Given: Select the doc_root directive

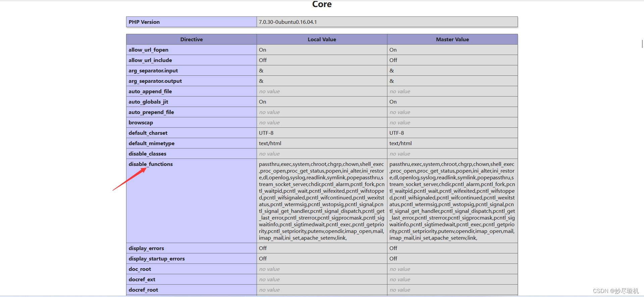Looking at the screenshot, I should pos(140,269).
